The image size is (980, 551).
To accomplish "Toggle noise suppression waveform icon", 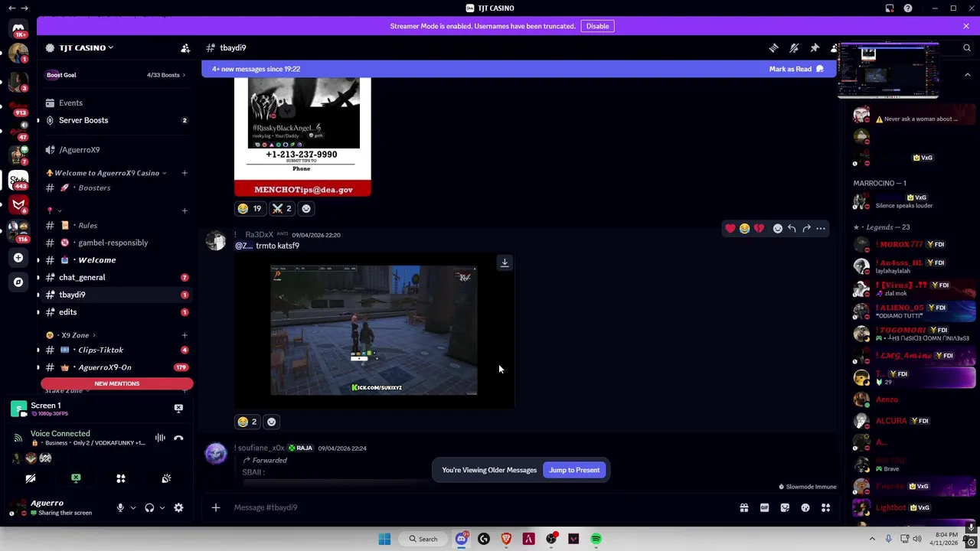I will click(160, 438).
